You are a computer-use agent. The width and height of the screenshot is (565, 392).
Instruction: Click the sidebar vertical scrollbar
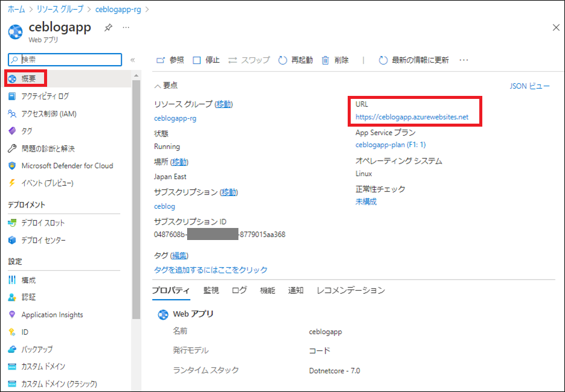[x=136, y=200]
